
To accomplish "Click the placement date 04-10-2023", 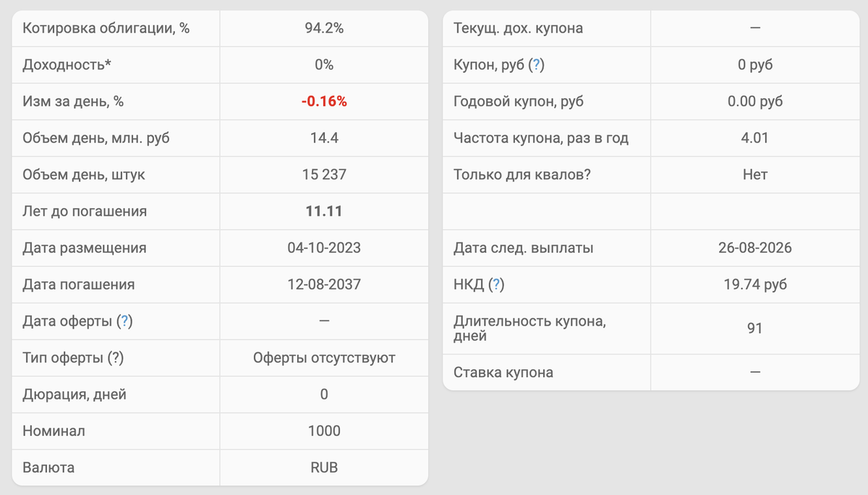I will tap(324, 248).
